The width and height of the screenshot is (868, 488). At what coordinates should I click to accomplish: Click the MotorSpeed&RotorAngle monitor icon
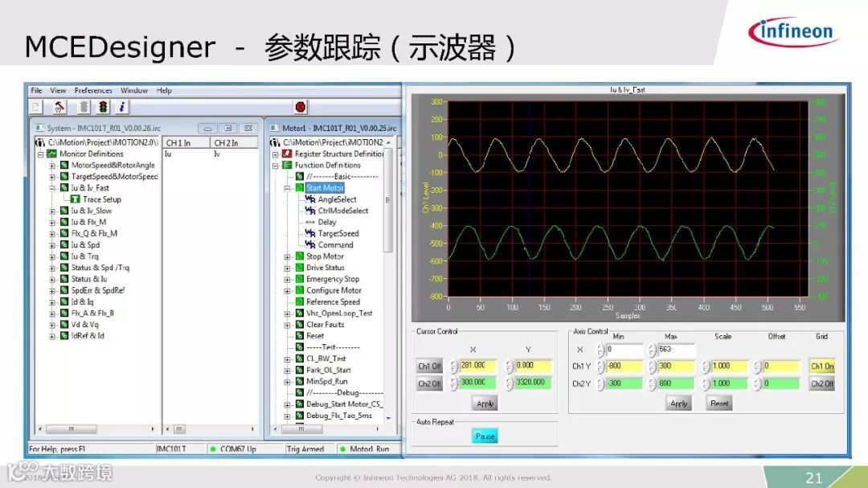(x=64, y=165)
